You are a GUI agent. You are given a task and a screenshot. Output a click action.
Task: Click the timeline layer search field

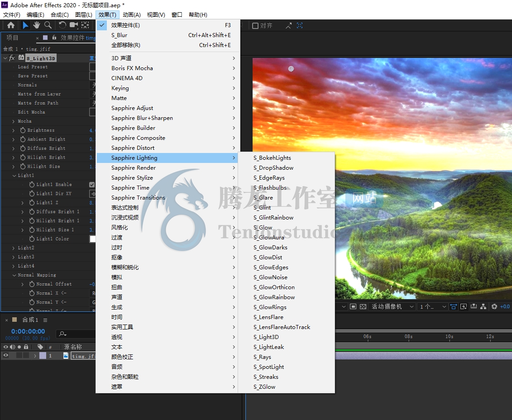tap(76, 334)
